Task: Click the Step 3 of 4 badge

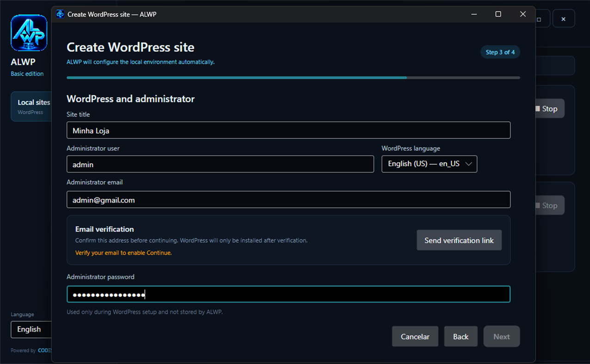Action: pos(500,52)
